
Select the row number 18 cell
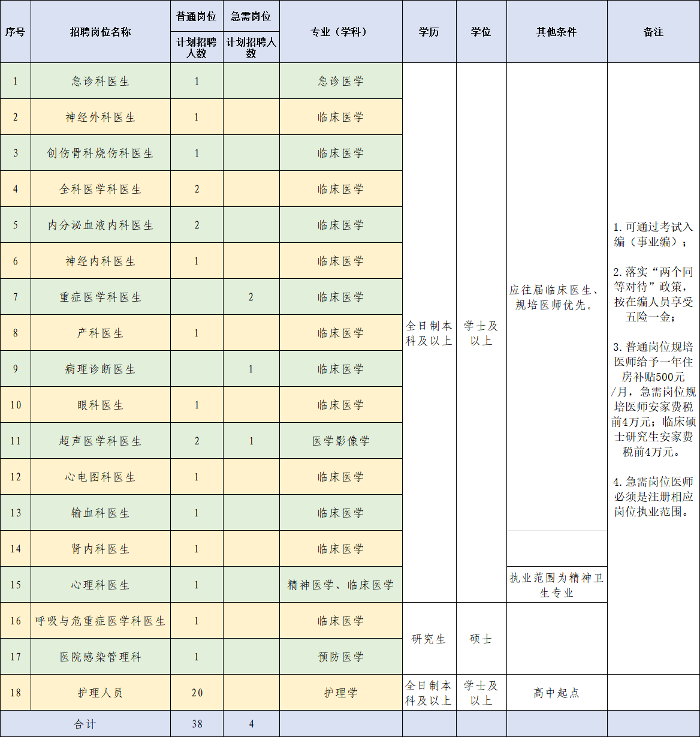tap(16, 693)
